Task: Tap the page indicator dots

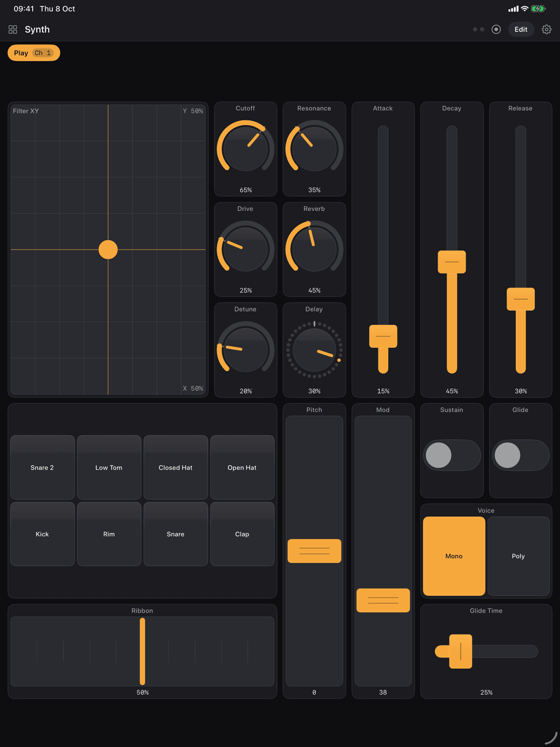Action: coord(478,29)
